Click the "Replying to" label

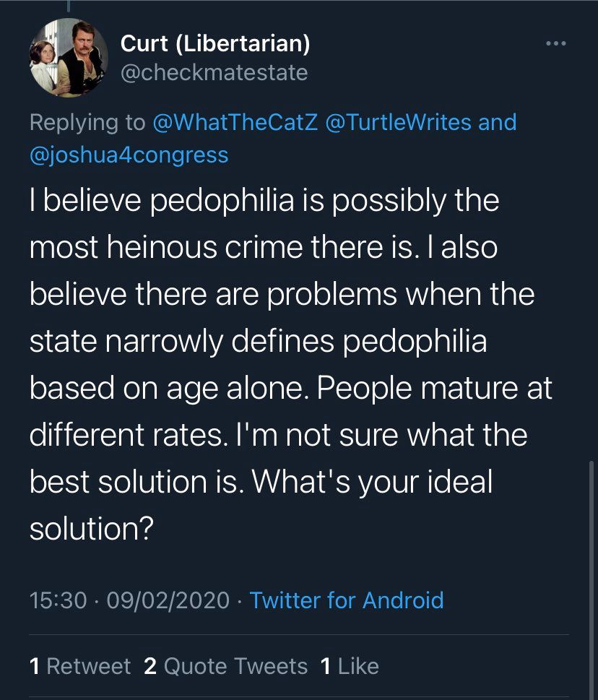coord(87,122)
